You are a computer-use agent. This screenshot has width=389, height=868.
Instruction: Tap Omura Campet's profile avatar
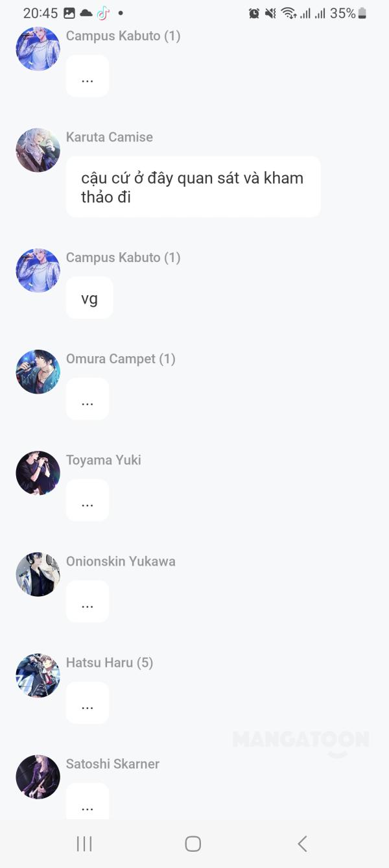(x=38, y=372)
